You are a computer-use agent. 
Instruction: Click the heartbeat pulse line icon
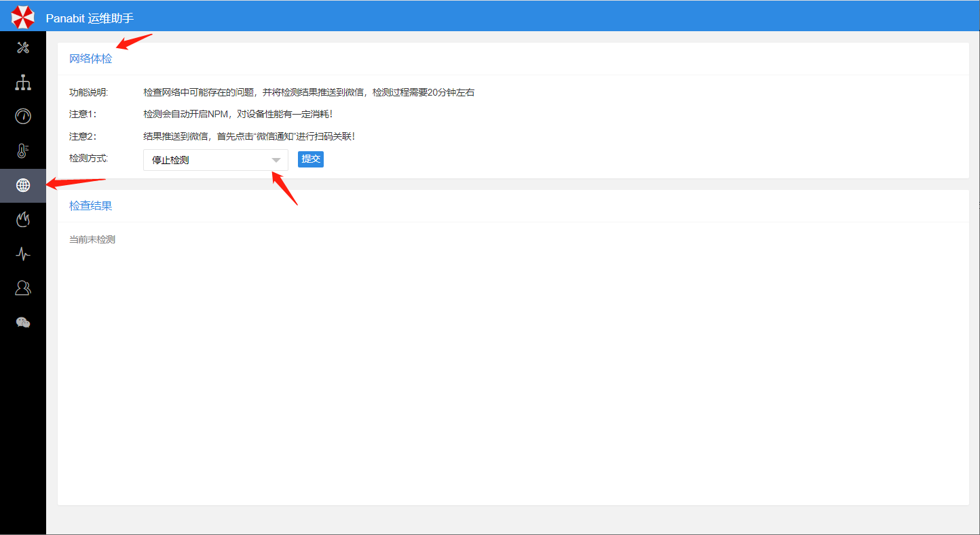click(23, 254)
